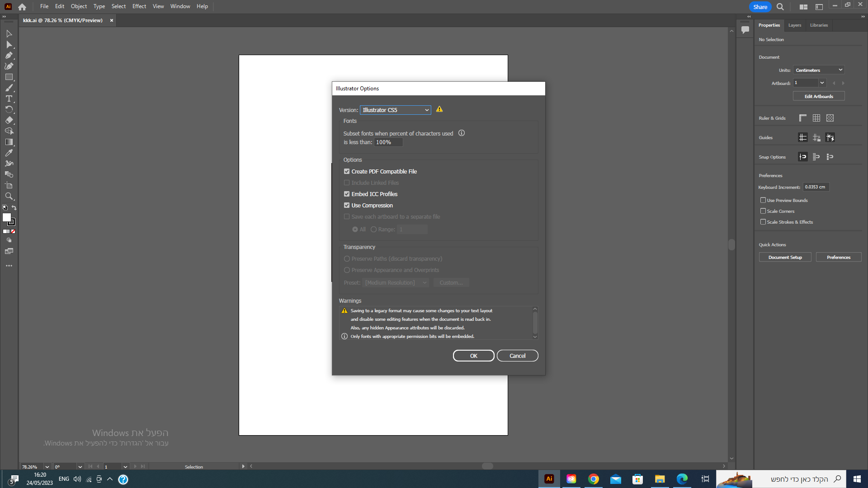Enable Scale Strokes & Effects checkbox
Viewport: 868px width, 488px height.
pyautogui.click(x=763, y=222)
